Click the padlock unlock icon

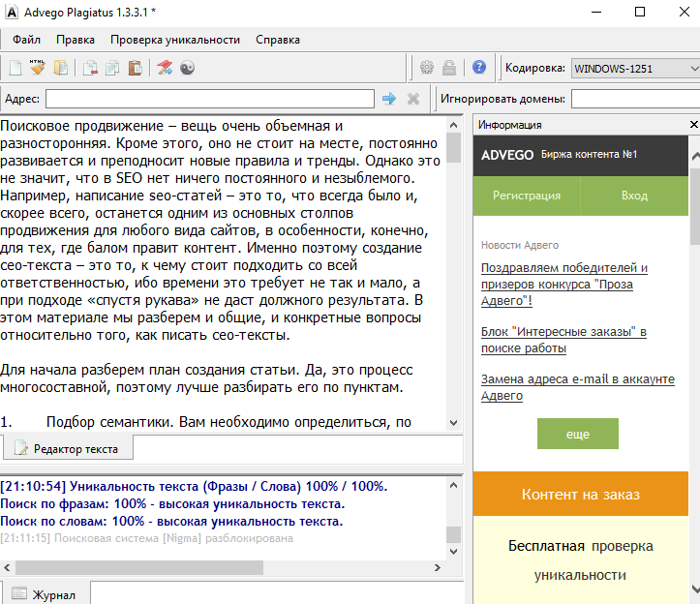point(449,68)
